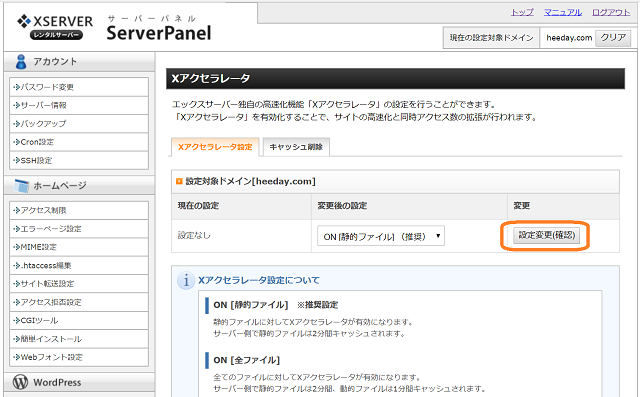This screenshot has height=397, width=640.
Task: Click the Xアクセラレータ設定について heading
Action: (259, 280)
